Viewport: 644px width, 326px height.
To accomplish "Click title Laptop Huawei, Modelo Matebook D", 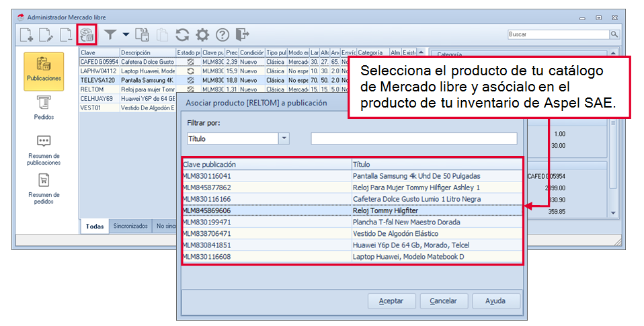I will [409, 257].
